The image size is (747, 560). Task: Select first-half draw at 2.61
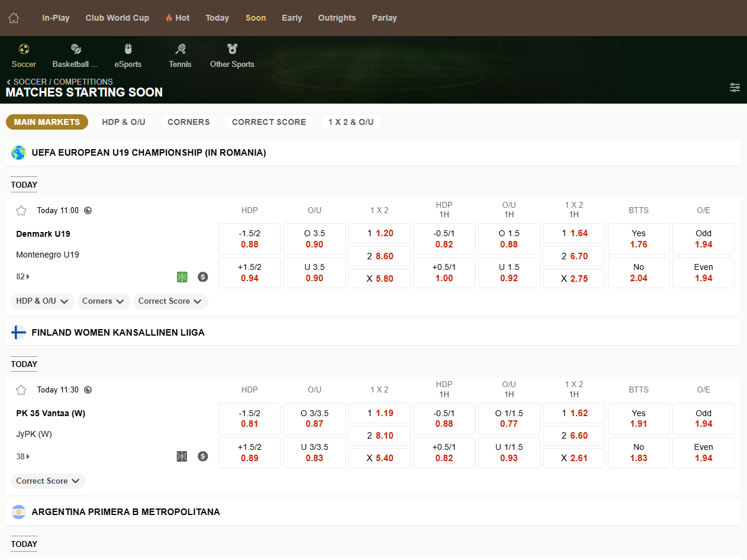pos(574,458)
